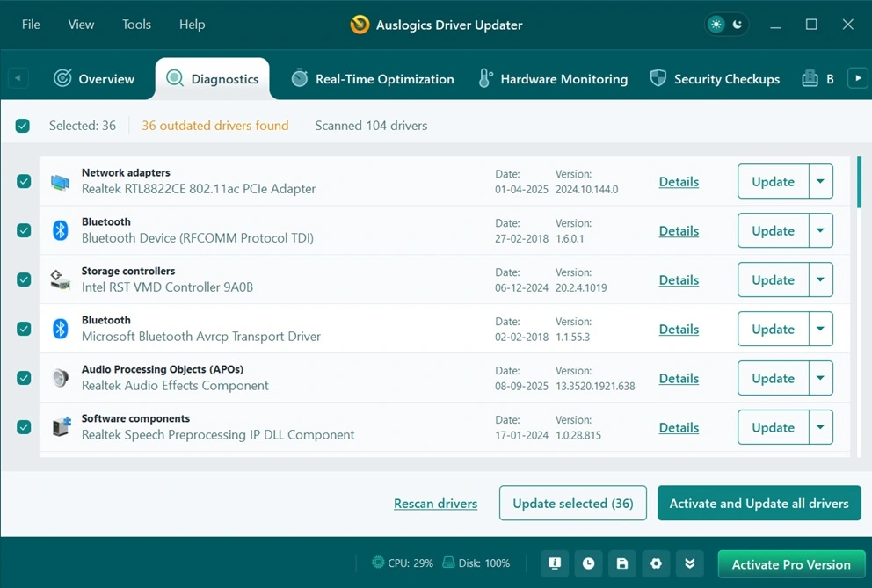Click the CPU usage chip icon

click(378, 563)
